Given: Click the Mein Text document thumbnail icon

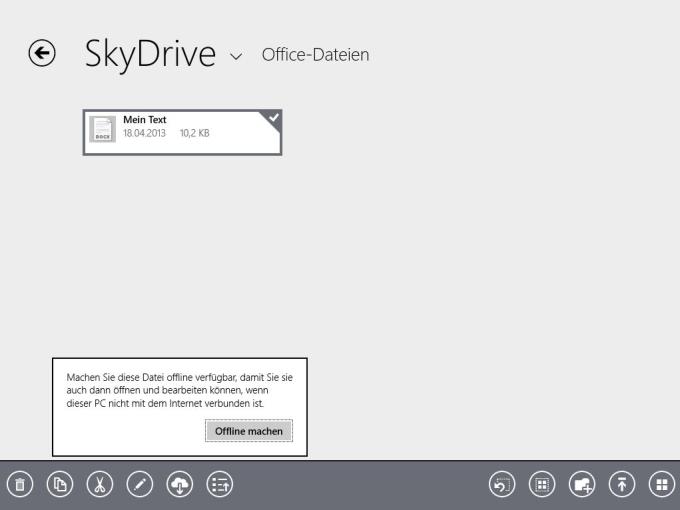Looking at the screenshot, I should coord(102,129).
